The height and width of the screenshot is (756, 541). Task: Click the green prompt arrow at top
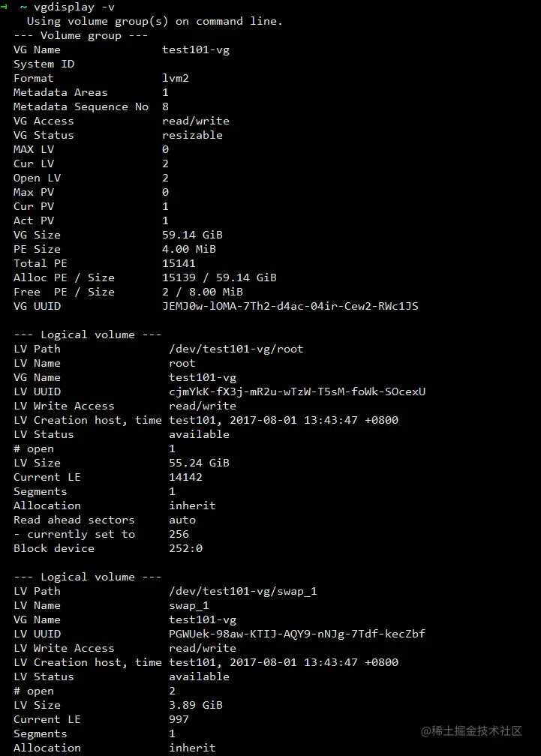coord(5,7)
